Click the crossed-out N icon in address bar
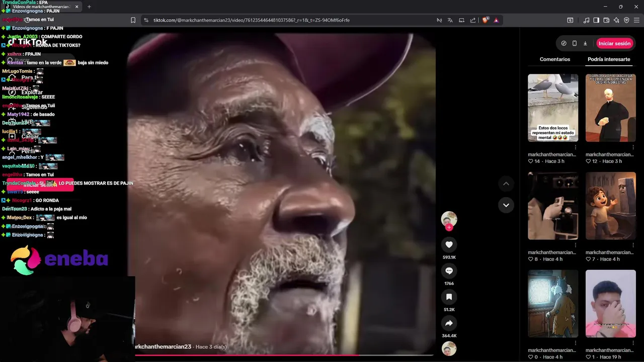644x362 pixels. (439, 20)
